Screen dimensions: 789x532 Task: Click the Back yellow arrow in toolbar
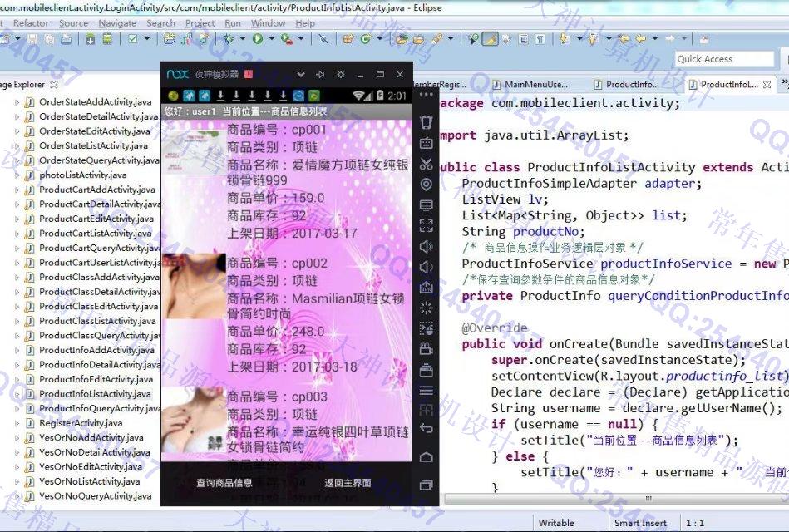coord(641,39)
